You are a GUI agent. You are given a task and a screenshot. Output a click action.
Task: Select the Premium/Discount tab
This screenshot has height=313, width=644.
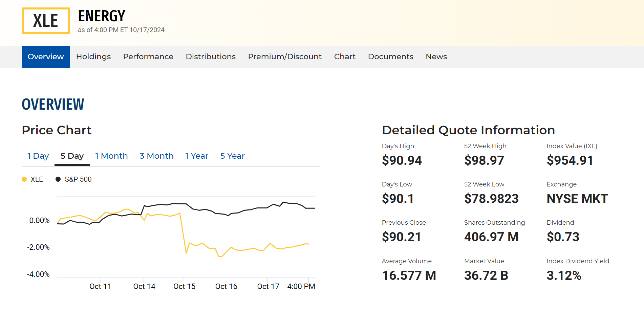pos(285,57)
